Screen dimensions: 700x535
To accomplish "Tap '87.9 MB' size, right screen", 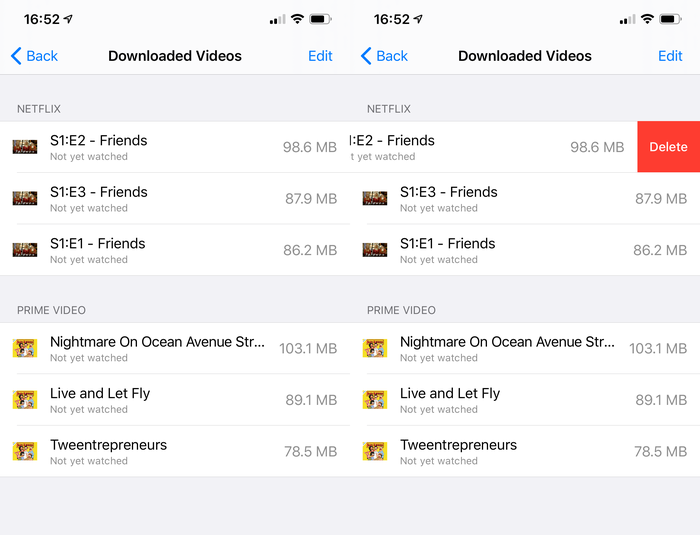I will [x=661, y=198].
